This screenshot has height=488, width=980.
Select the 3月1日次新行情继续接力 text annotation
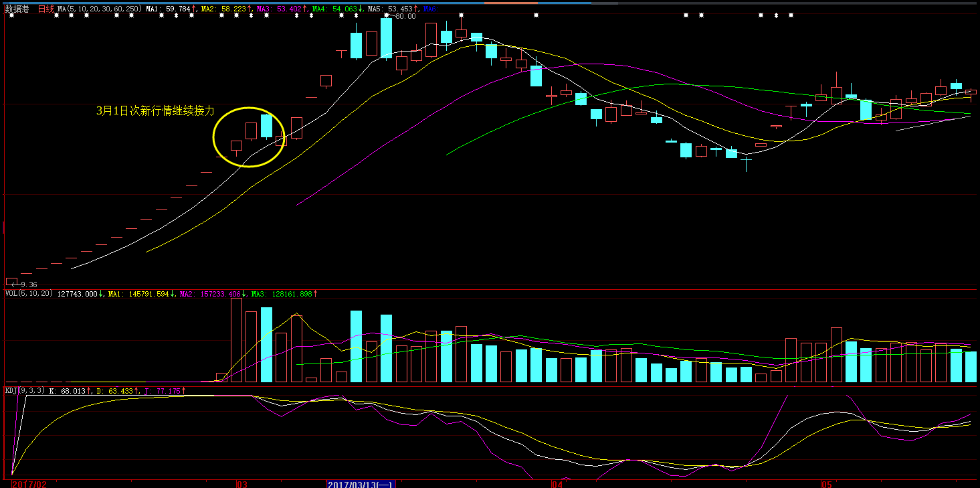coord(156,111)
